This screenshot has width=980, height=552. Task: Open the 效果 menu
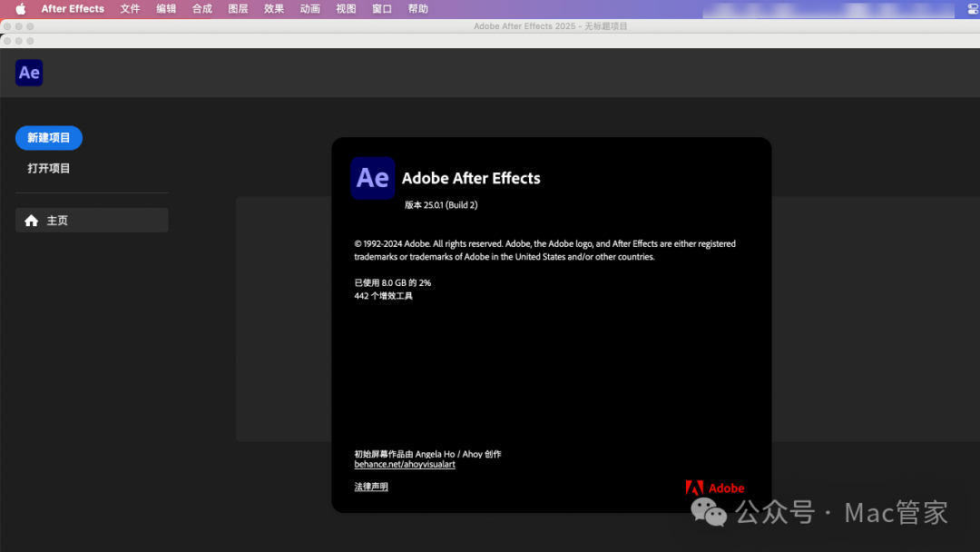274,9
